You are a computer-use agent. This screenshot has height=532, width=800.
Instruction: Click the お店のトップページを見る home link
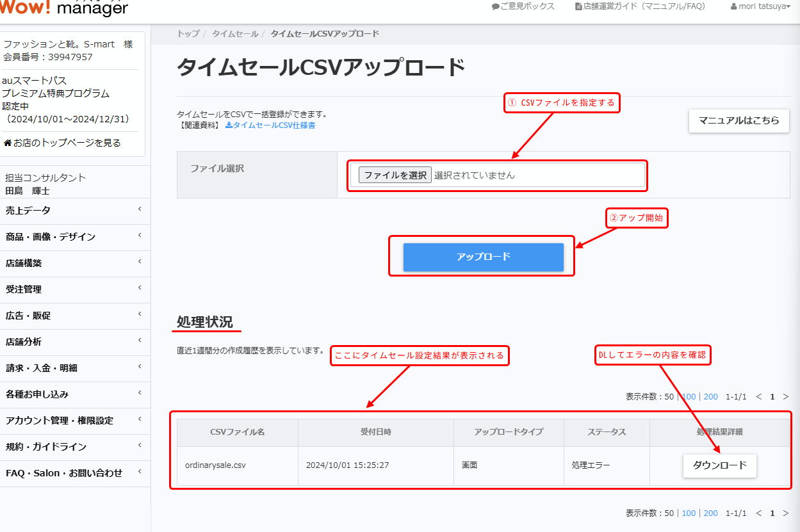point(67,143)
